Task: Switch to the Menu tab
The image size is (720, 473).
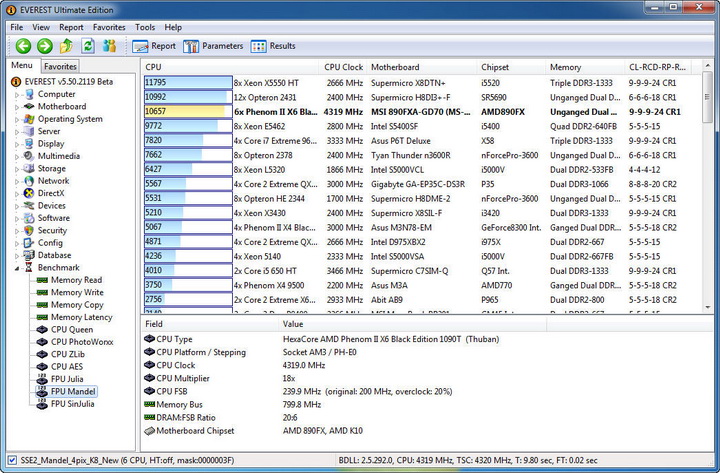Action: click(x=22, y=65)
